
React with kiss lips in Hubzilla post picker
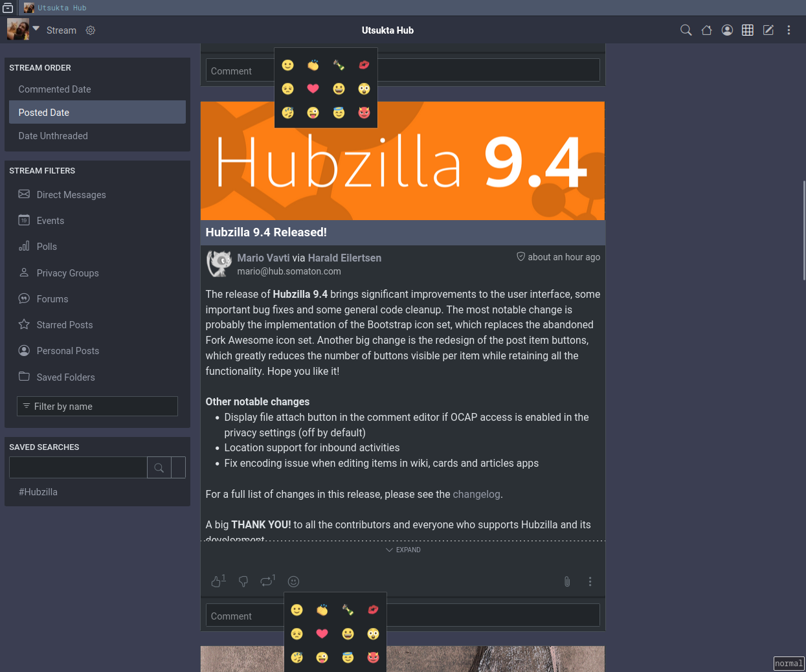pyautogui.click(x=373, y=610)
